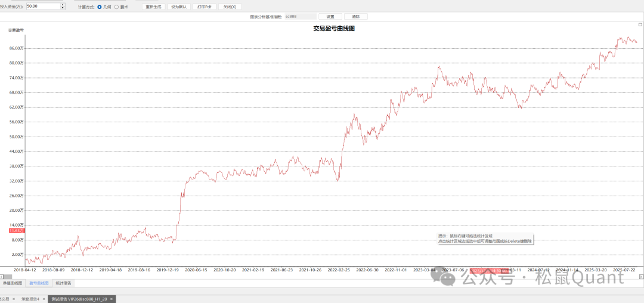Open the 策略报告4 document tab

click(x=29, y=298)
